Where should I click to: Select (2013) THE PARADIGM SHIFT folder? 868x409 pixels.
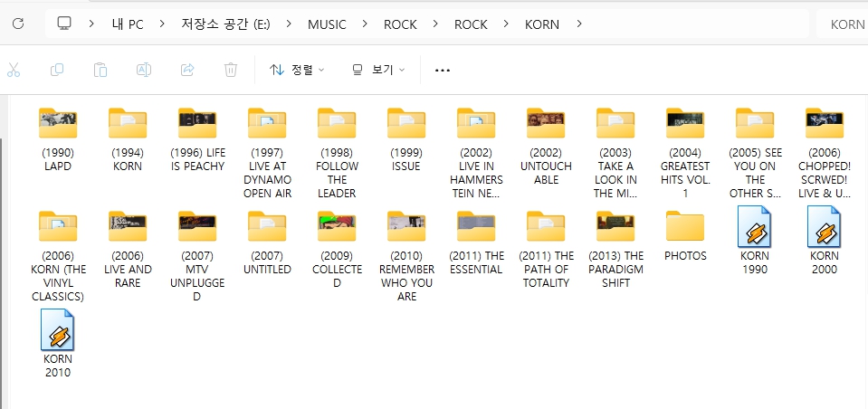tap(615, 250)
